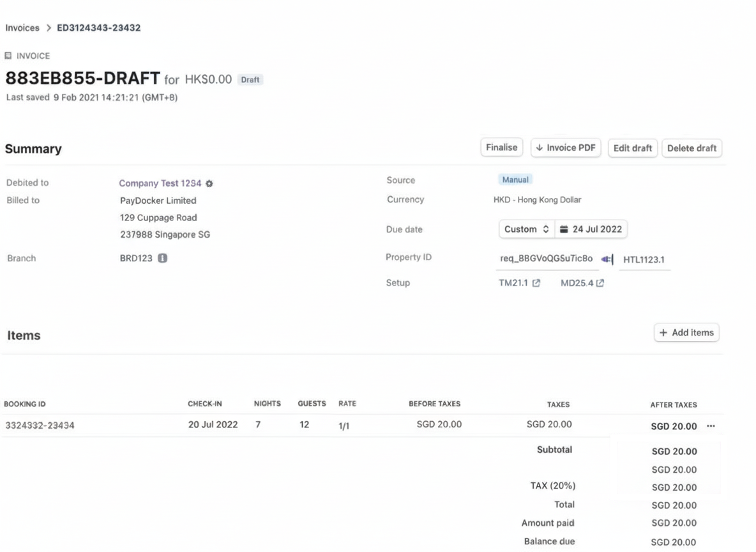This screenshot has height=552, width=756.
Task: Click the Edit draft button
Action: coord(632,148)
